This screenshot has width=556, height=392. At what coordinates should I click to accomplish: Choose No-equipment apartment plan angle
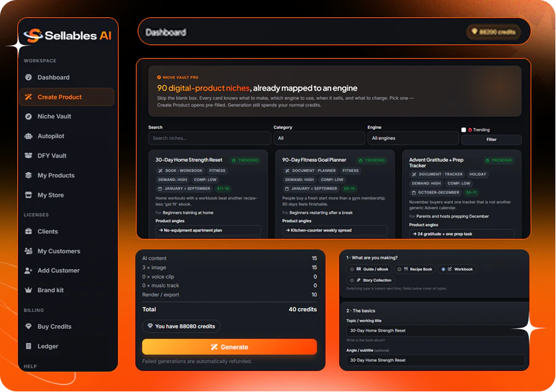tap(208, 230)
